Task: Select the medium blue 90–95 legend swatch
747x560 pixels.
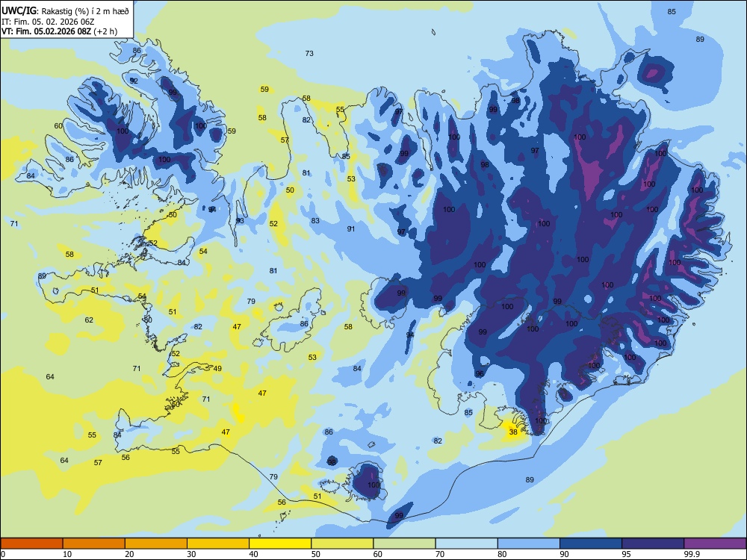Action: [x=591, y=544]
